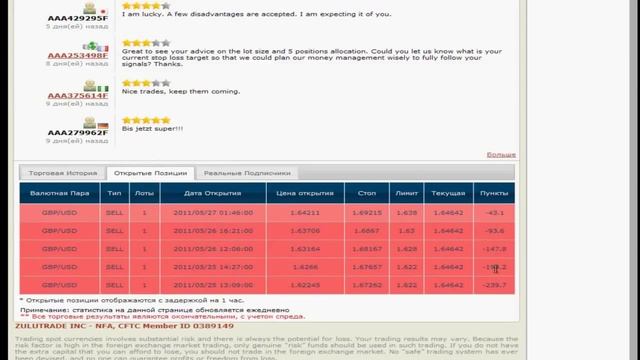Select open date 2011/05/25 14:27:00
The image size is (640, 360).
[x=213, y=267]
